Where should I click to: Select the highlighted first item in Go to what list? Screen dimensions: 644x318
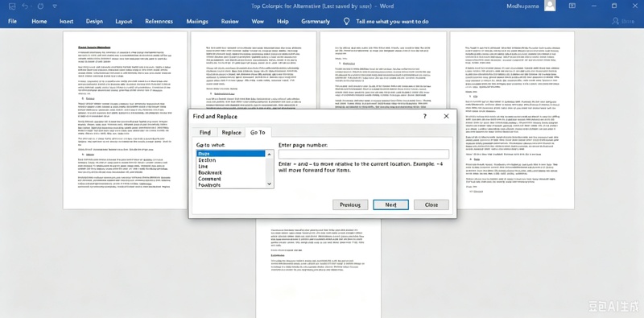coord(231,154)
